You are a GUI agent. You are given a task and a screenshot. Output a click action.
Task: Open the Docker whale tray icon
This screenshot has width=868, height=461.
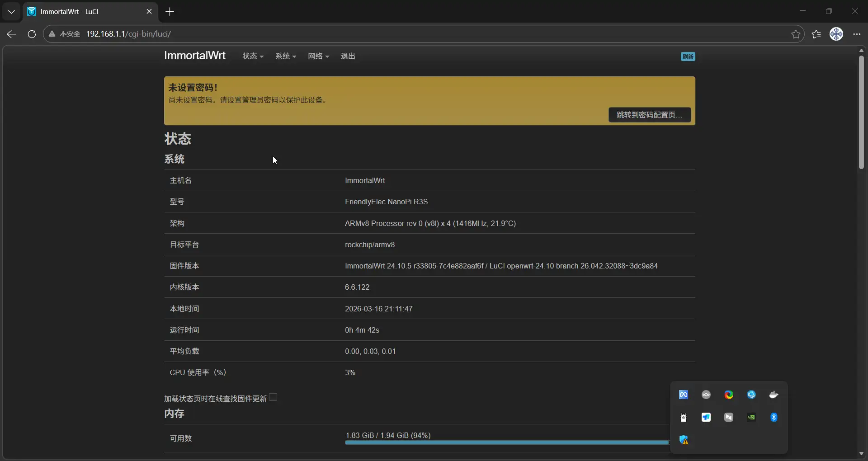pyautogui.click(x=774, y=395)
